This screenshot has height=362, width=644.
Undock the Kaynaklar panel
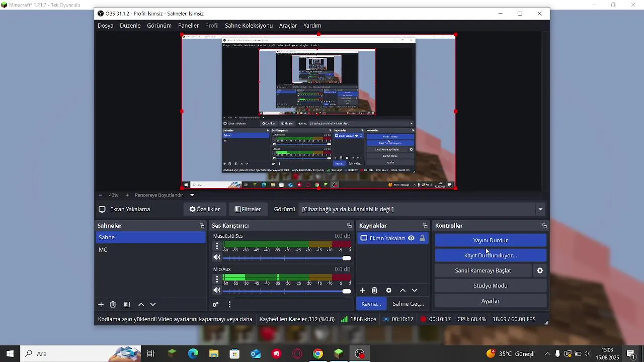[x=425, y=226]
